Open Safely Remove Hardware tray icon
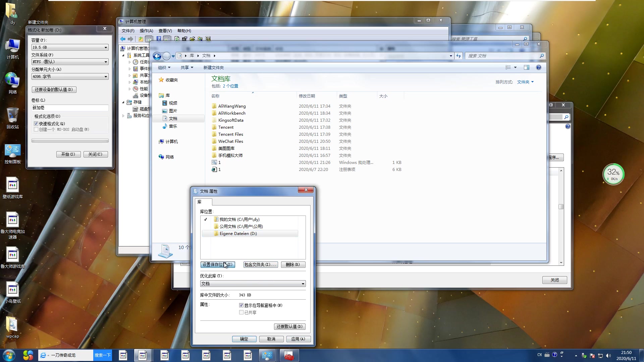 tap(584, 356)
